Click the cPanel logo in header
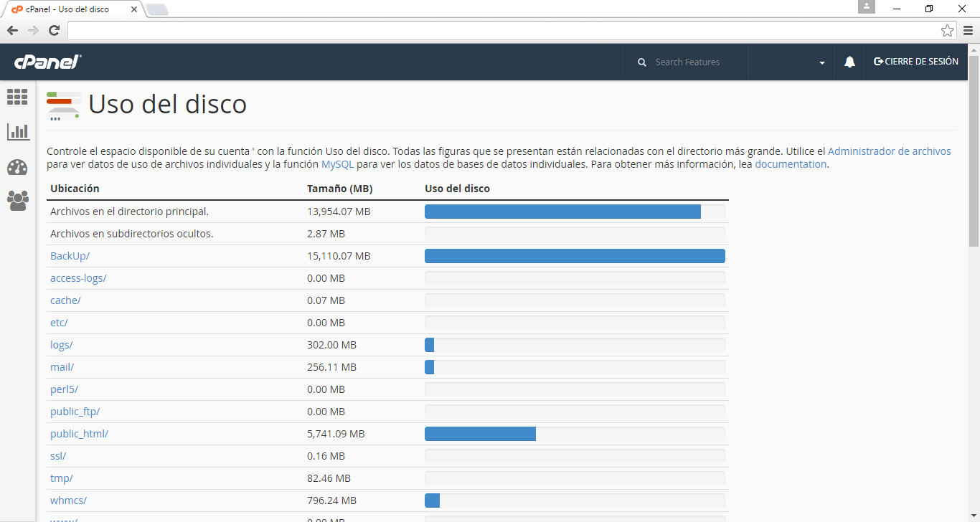980x522 pixels. [47, 62]
